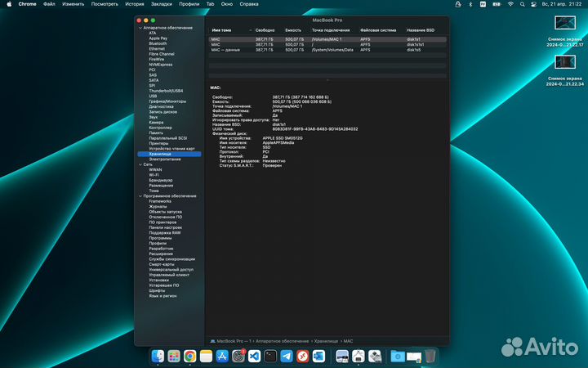The image size is (588, 368).
Task: Open the Закладки menu
Action: [162, 4]
